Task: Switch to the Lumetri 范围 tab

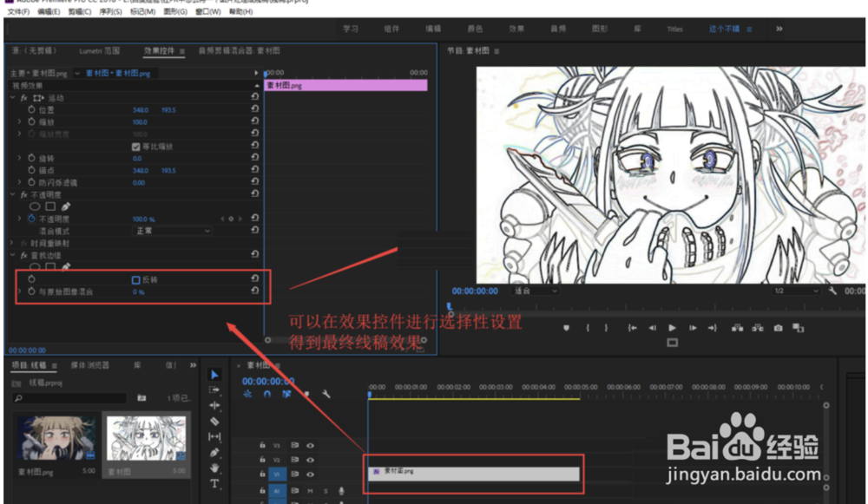Action: (100, 51)
